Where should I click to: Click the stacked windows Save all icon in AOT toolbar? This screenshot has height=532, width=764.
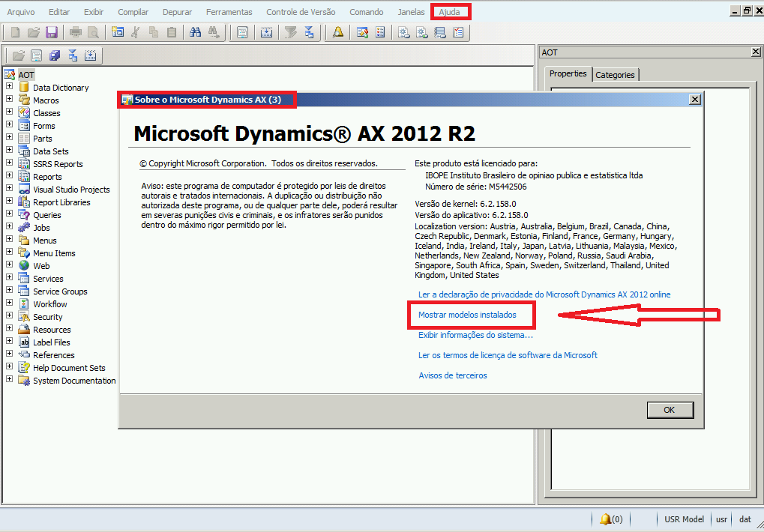point(55,55)
